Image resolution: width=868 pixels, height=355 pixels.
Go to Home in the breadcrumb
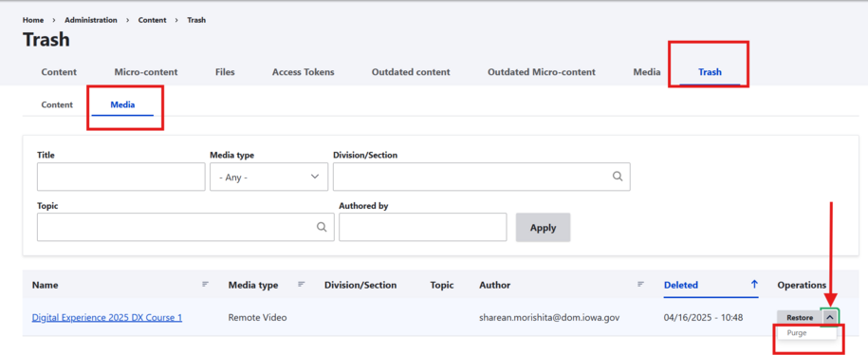pyautogui.click(x=33, y=20)
